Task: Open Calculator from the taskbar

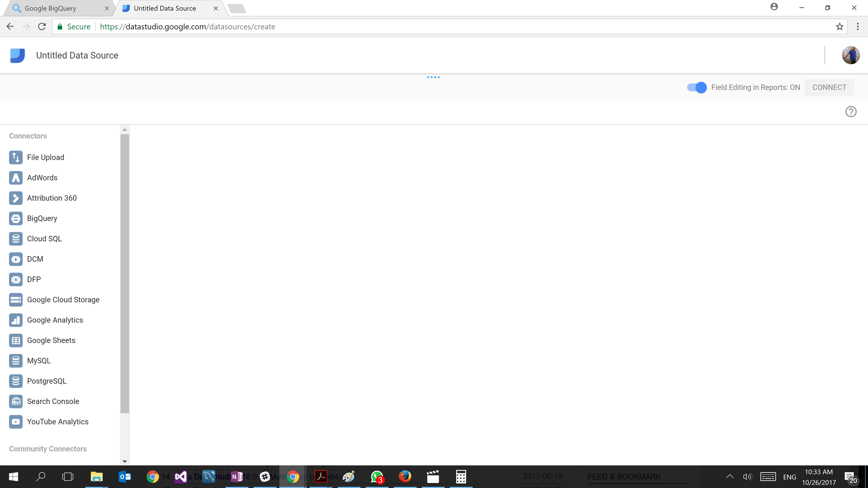Action: (461, 477)
